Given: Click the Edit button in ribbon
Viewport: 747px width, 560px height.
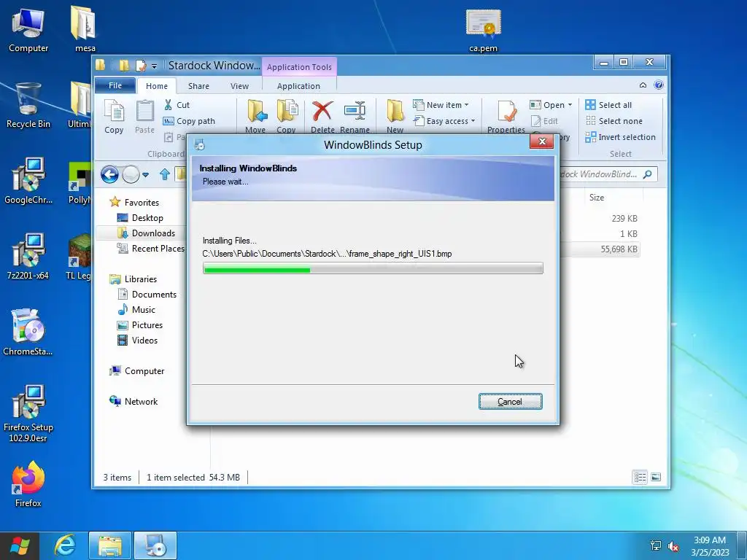Looking at the screenshot, I should coord(544,121).
